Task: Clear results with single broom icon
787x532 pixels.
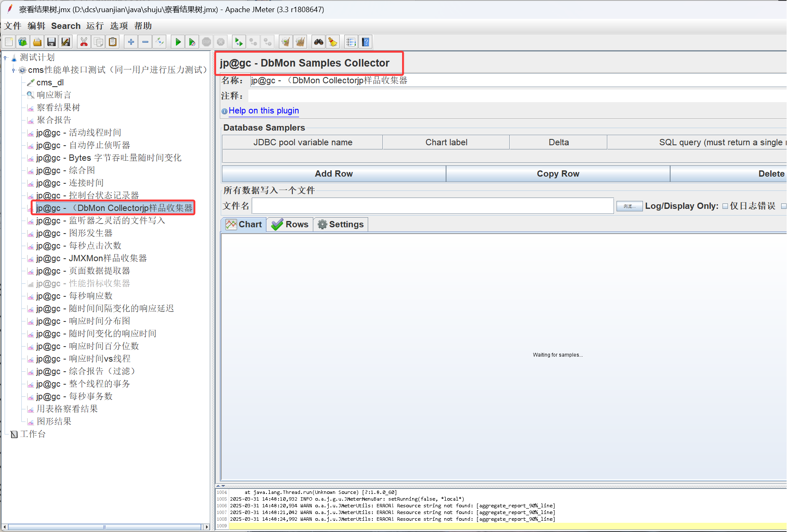Action: pos(286,42)
